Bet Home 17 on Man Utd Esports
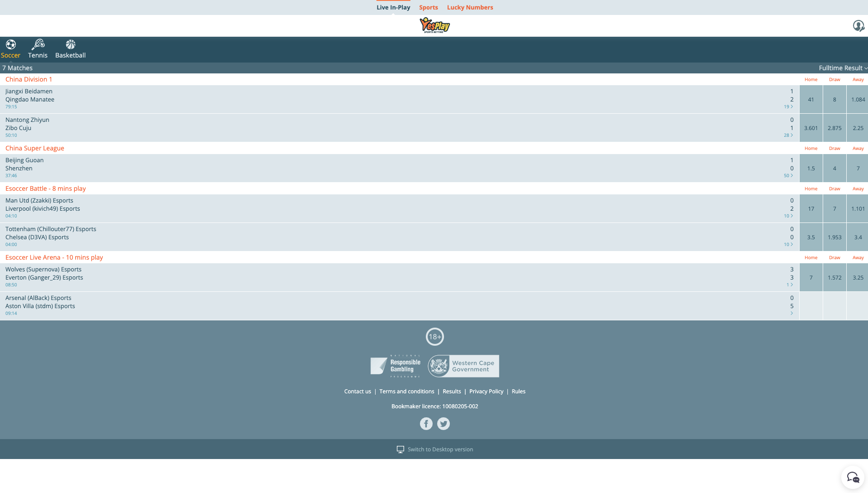This screenshot has height=493, width=868. [x=811, y=209]
